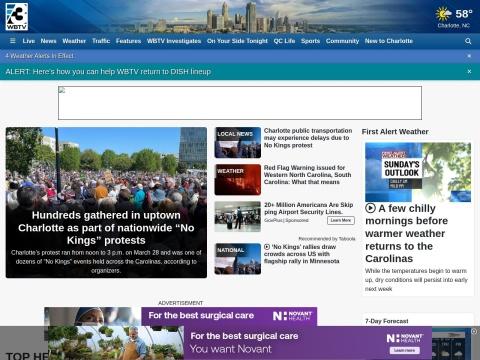
Task: Click the Learn More ad button
Action: (341, 220)
